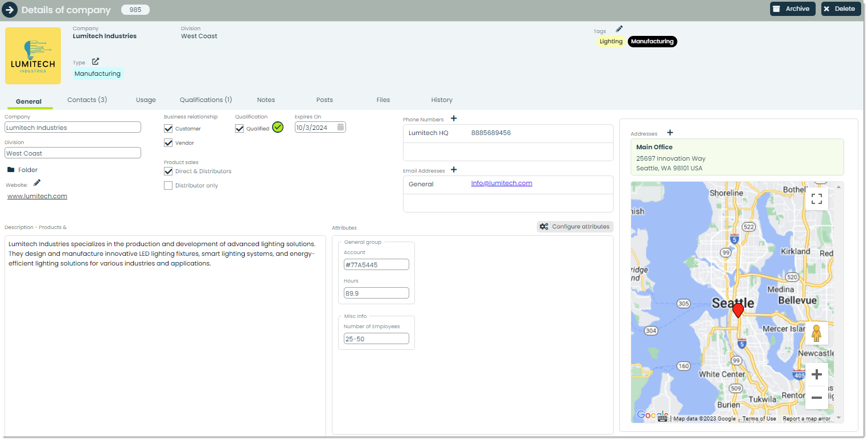This screenshot has width=868, height=441.
Task: Click the Google logo on the map
Action: pyautogui.click(x=652, y=415)
